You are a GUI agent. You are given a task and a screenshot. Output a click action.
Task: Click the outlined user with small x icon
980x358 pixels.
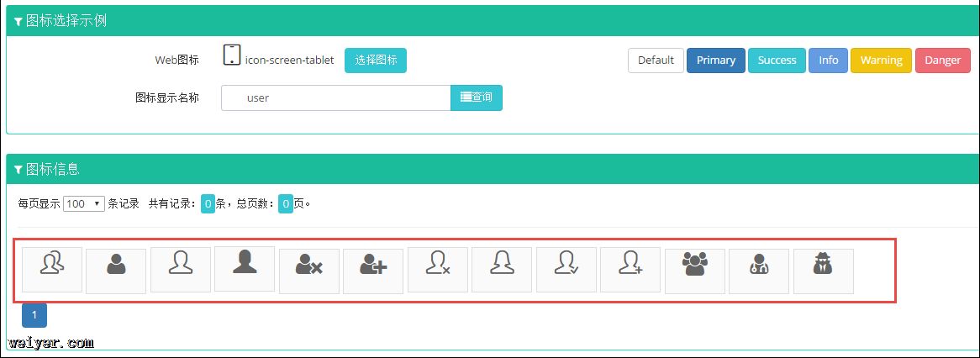(438, 269)
